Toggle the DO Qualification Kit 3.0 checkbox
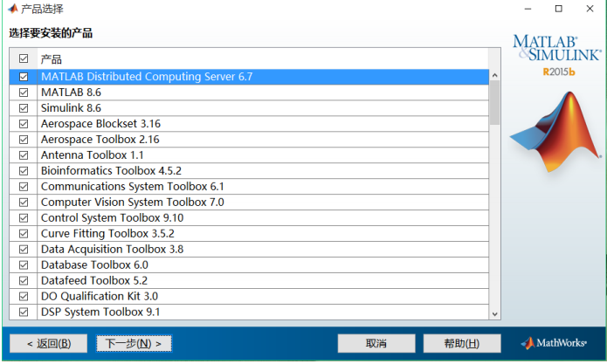The image size is (607, 364). 24,296
